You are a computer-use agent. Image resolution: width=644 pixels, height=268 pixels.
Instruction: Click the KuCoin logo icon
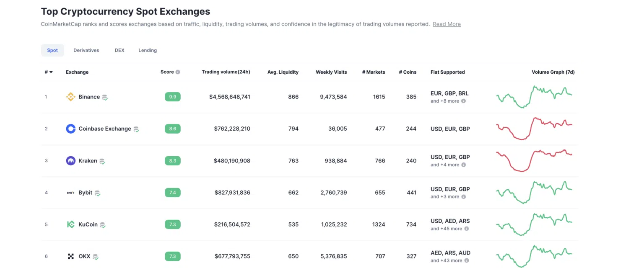(x=71, y=224)
